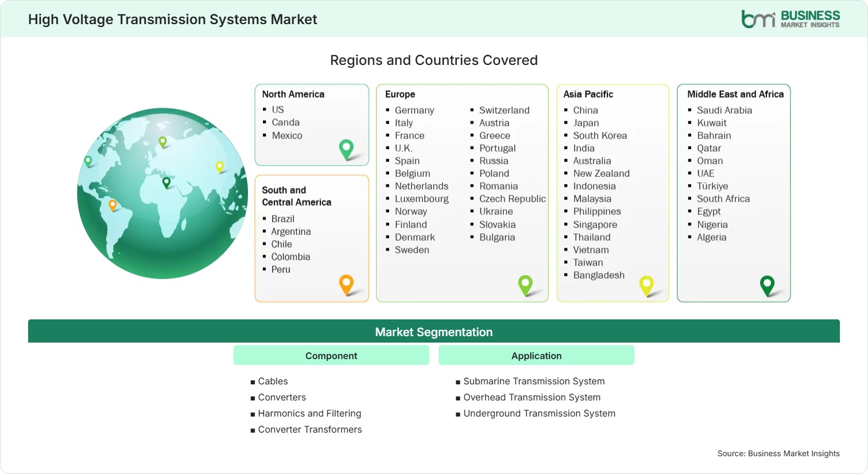
Task: Select Czech Republic in the Europe list
Action: tap(513, 199)
